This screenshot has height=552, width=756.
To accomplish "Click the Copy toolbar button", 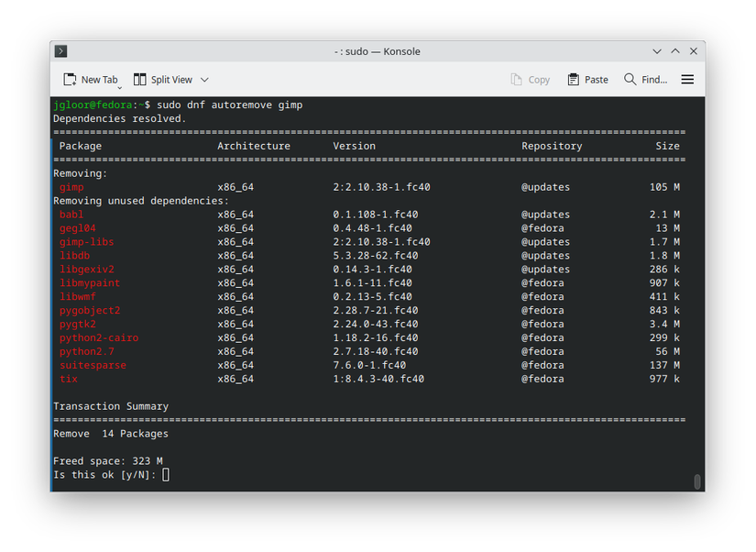I will click(530, 80).
